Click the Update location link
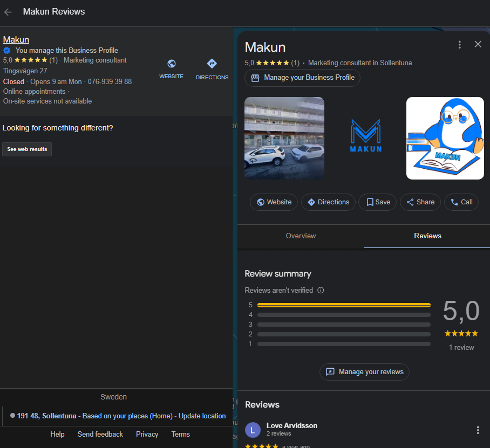 click(x=202, y=416)
